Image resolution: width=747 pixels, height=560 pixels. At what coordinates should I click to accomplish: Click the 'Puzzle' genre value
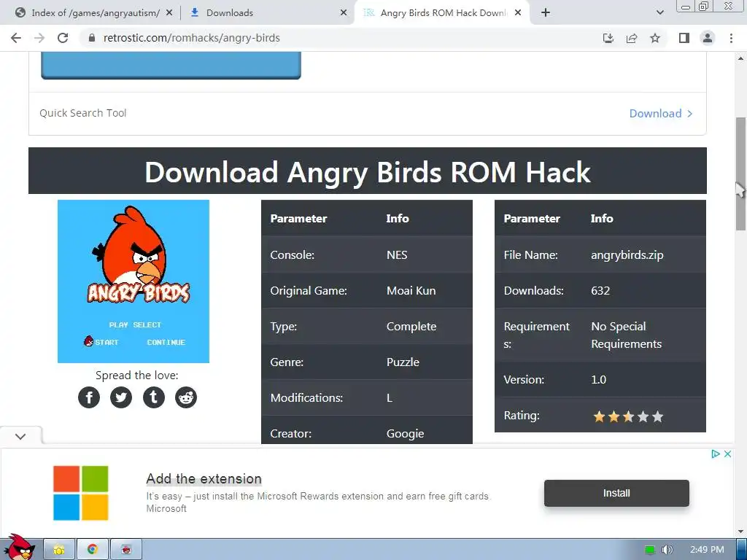coord(403,362)
